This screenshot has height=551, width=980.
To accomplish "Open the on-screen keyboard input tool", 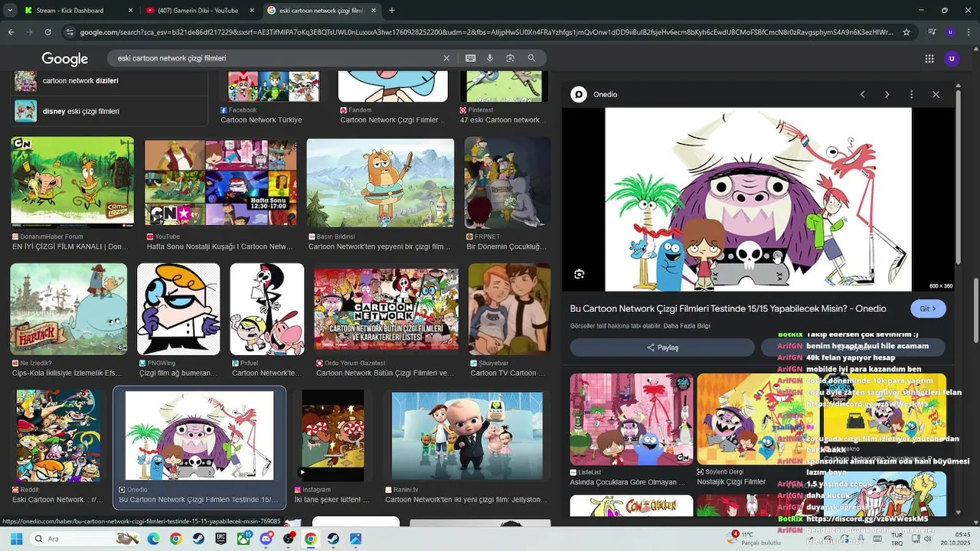I will pos(470,58).
